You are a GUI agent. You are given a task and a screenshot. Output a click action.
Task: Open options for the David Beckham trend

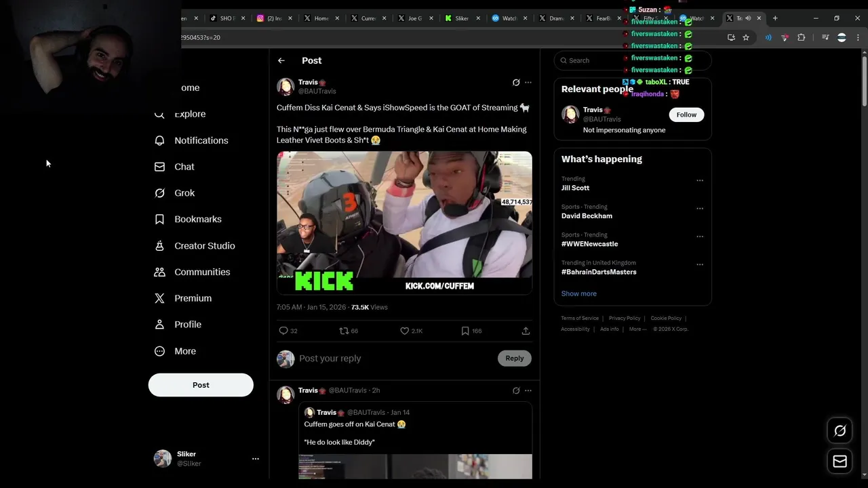(x=700, y=209)
